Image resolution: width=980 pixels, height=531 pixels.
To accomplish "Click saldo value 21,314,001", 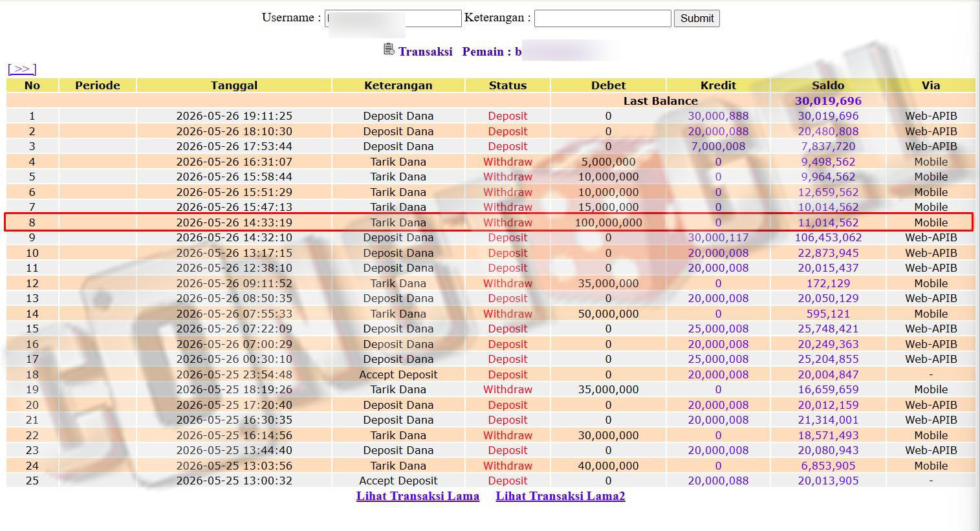I will tap(828, 420).
